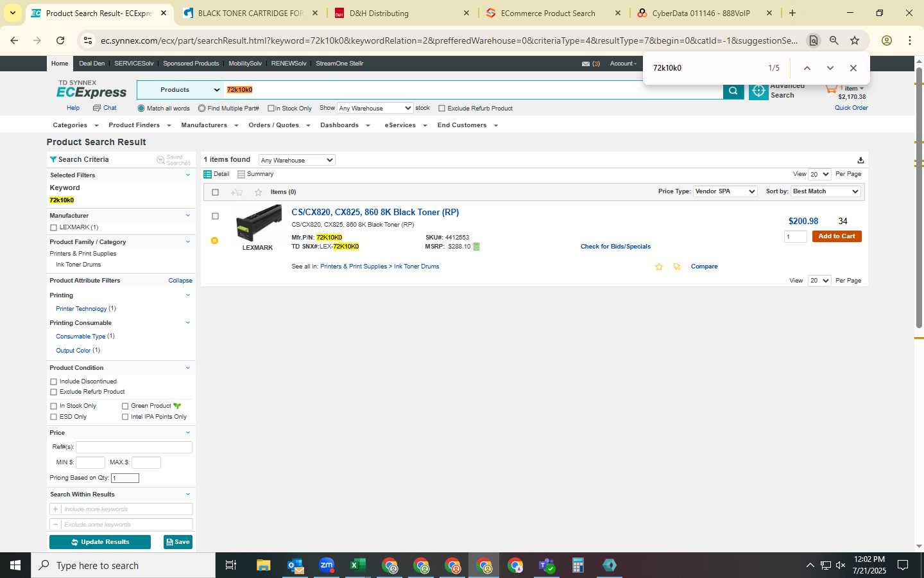The height and width of the screenshot is (578, 924).
Task: Open the Manufacturers menu
Action: coord(209,125)
